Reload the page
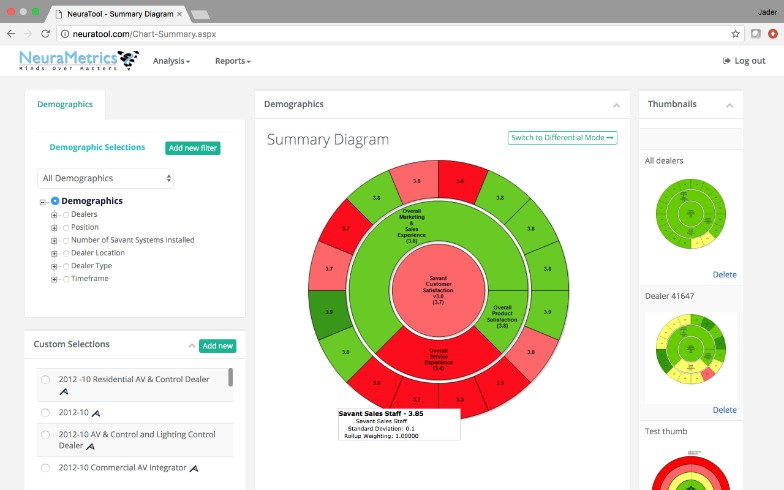Image resolution: width=784 pixels, height=490 pixels. click(x=45, y=34)
